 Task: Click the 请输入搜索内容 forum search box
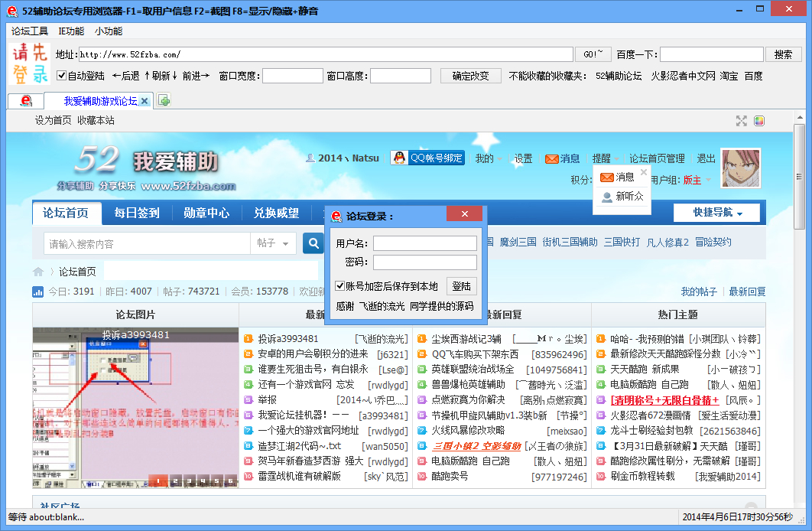(x=147, y=243)
